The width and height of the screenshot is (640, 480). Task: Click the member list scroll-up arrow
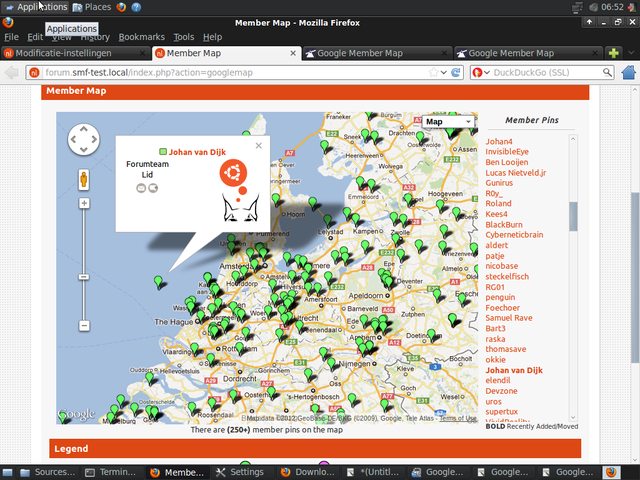[x=573, y=139]
